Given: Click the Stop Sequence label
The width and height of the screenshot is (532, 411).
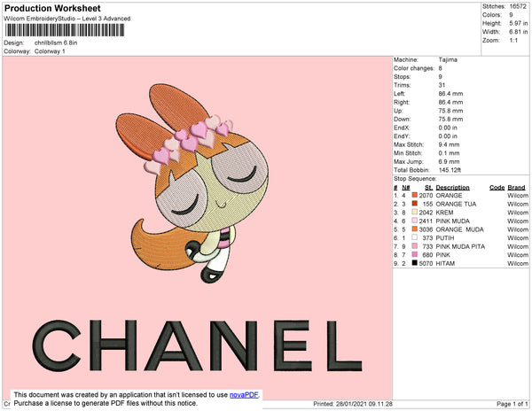Looking at the screenshot, I should point(415,179).
